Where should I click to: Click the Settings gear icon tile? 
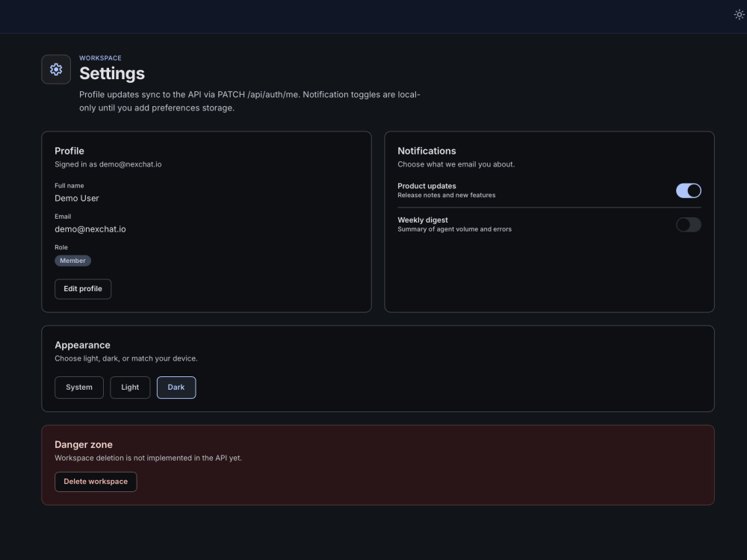click(56, 69)
